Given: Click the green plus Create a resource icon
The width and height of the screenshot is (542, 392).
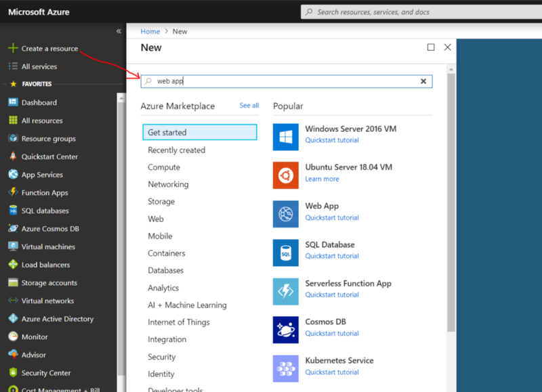Looking at the screenshot, I should click(x=13, y=48).
